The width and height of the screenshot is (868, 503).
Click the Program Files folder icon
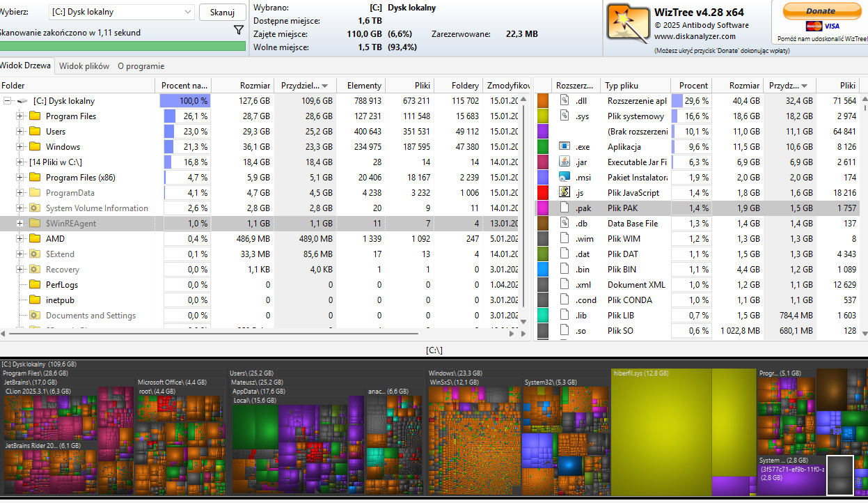pyautogui.click(x=35, y=116)
